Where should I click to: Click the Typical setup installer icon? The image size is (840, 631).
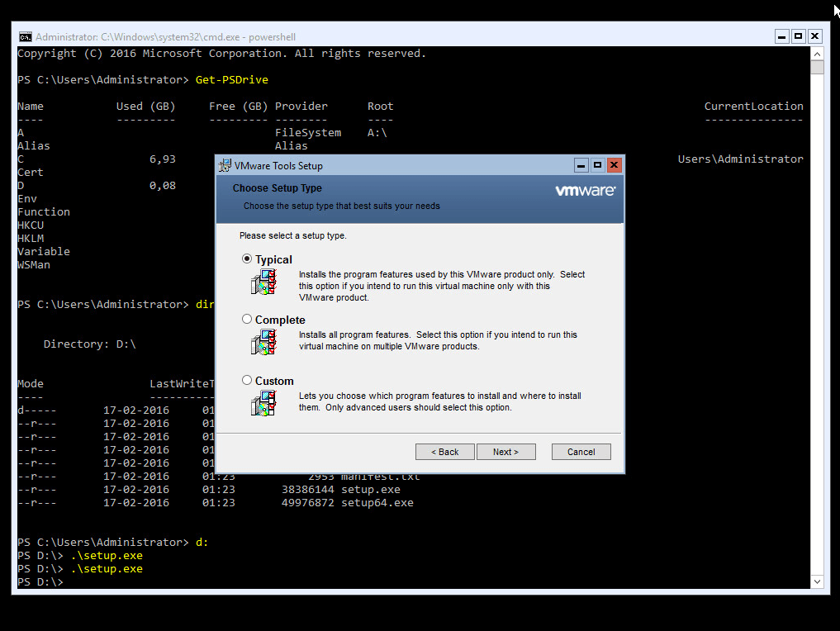(263, 282)
